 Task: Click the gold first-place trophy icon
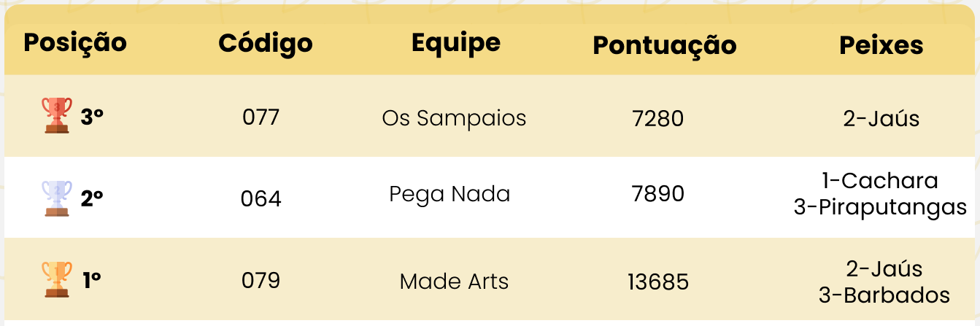point(57,280)
